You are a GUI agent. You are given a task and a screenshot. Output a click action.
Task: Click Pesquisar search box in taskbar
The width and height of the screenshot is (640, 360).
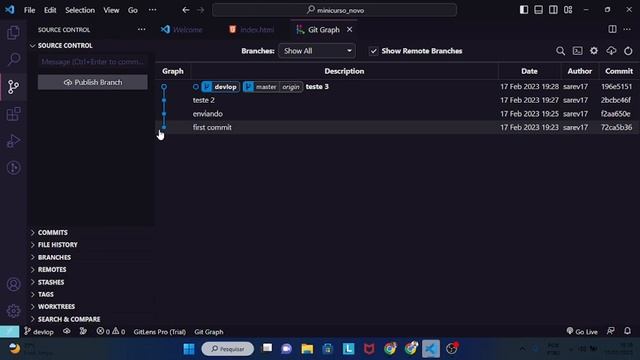[228, 349]
